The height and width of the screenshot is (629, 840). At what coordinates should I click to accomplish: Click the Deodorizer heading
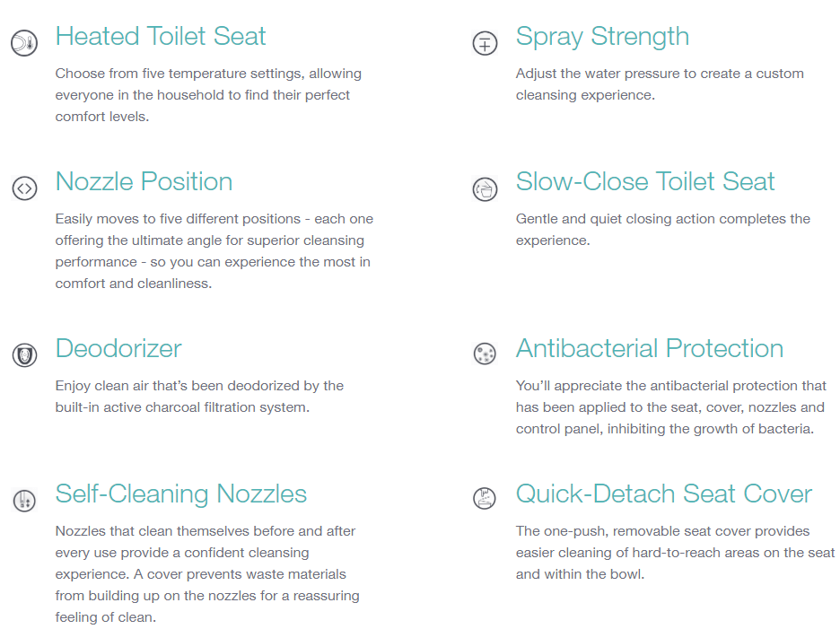[118, 349]
